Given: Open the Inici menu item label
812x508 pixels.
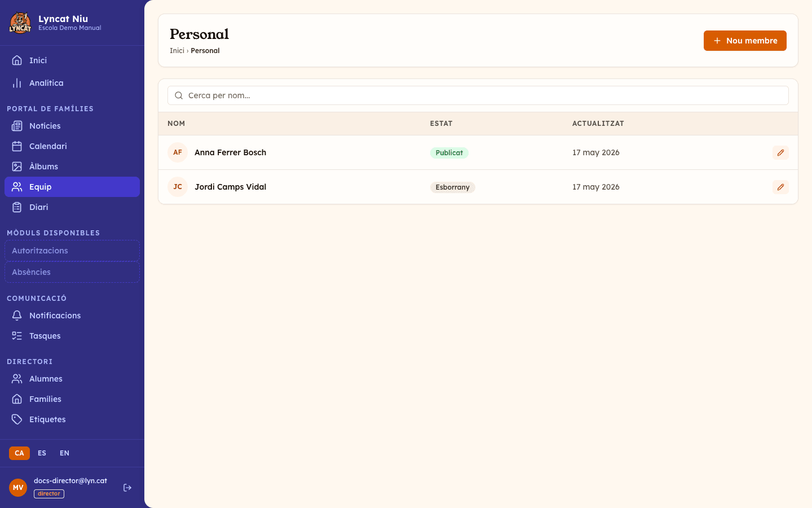Looking at the screenshot, I should [38, 60].
